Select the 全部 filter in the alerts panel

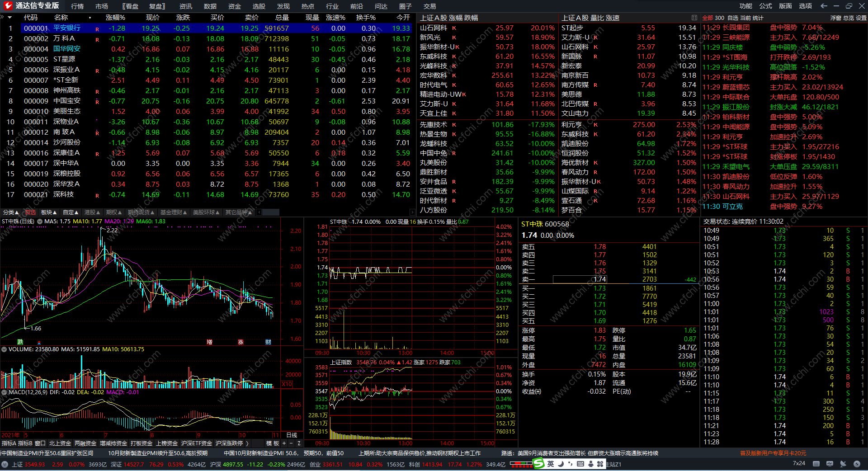pyautogui.click(x=708, y=18)
